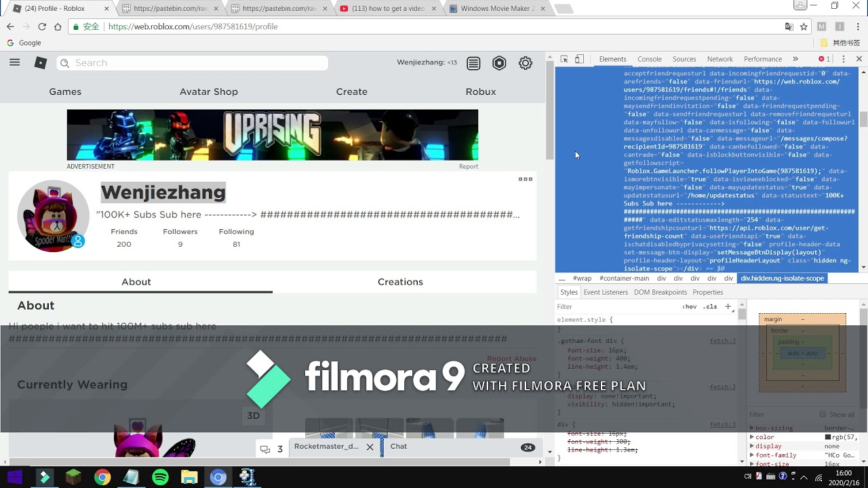Open the DevTools Sources tab
Screen dimensions: 868x488
[684, 59]
